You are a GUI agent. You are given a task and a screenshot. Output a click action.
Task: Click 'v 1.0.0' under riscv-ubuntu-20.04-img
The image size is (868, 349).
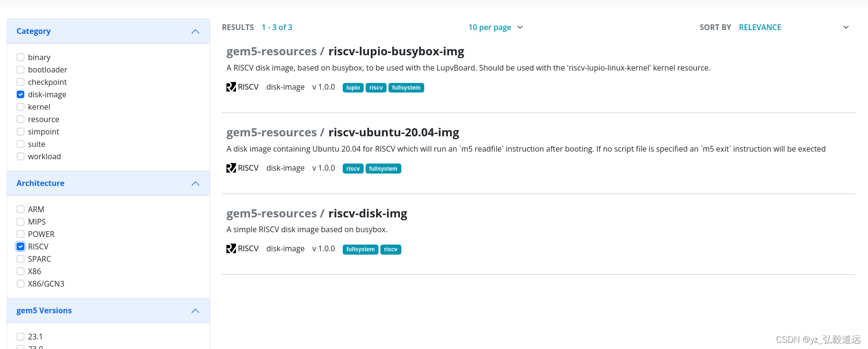[x=324, y=168]
